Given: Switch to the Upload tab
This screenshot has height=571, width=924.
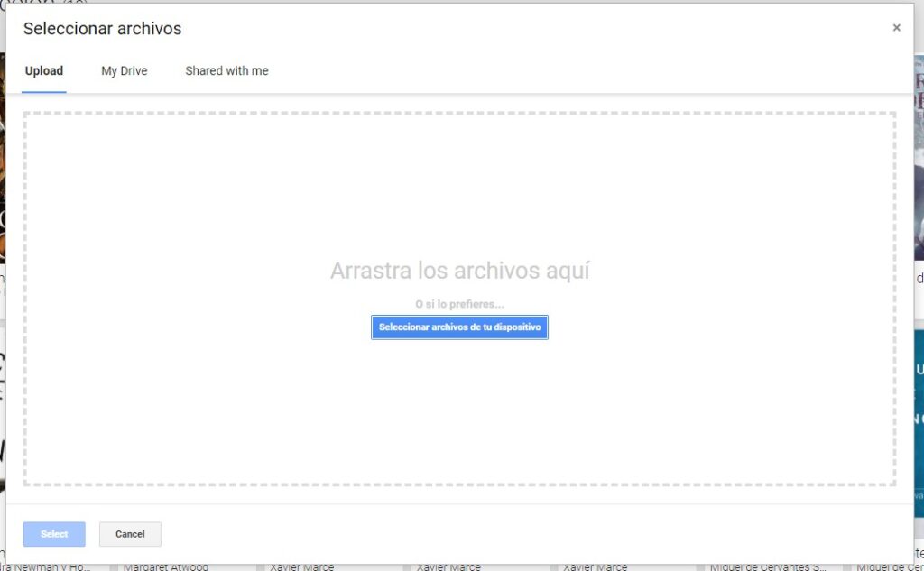Looking at the screenshot, I should [44, 71].
